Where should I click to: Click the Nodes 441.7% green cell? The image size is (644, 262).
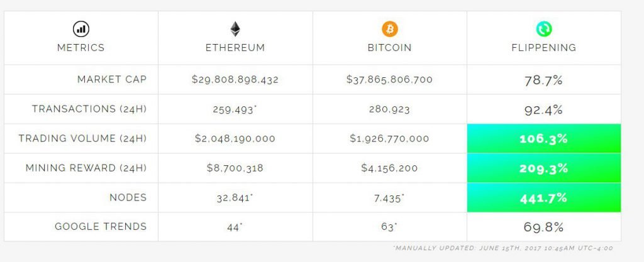pyautogui.click(x=544, y=198)
